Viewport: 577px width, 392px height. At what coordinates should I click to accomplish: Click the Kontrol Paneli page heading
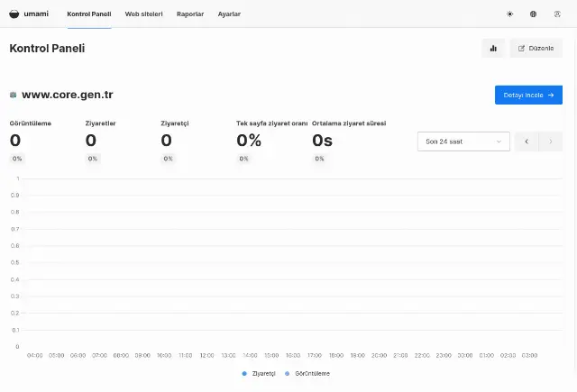click(47, 48)
